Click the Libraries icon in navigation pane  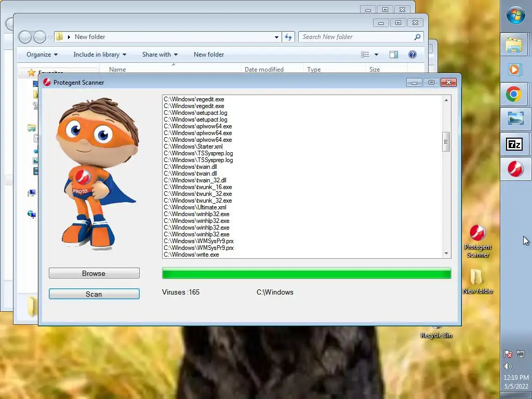32,128
